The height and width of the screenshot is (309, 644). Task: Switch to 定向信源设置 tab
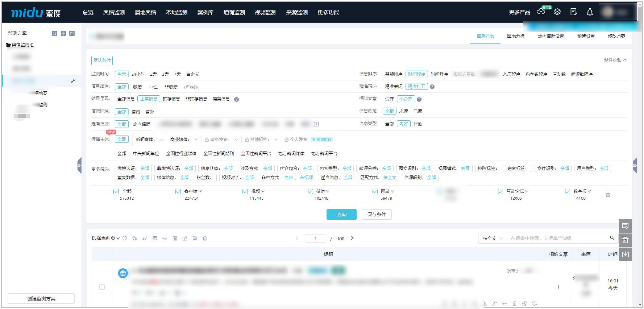[551, 36]
